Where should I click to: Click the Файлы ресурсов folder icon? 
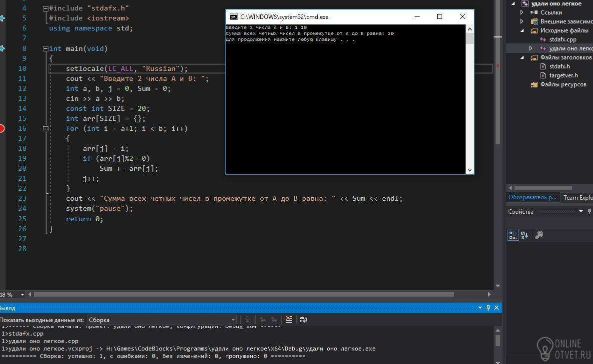click(534, 85)
